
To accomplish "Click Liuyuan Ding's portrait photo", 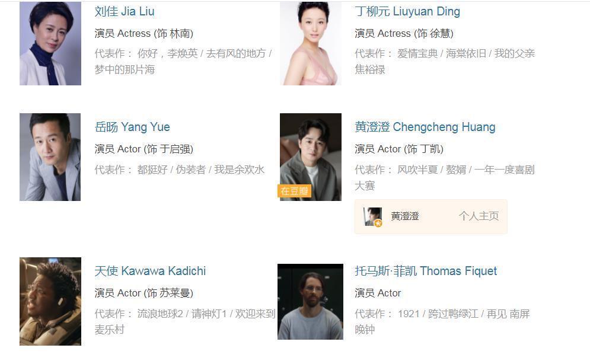I will (x=311, y=43).
